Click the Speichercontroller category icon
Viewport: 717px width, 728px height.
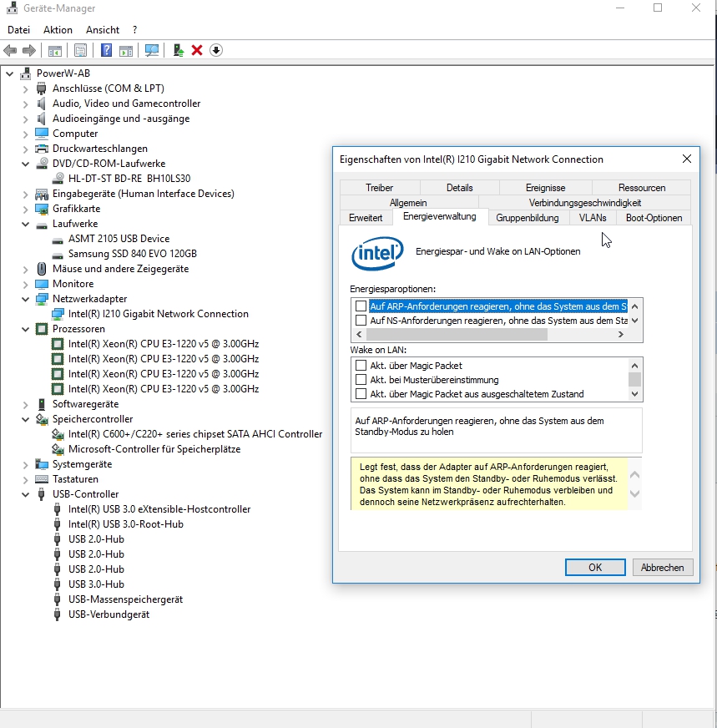[42, 419]
